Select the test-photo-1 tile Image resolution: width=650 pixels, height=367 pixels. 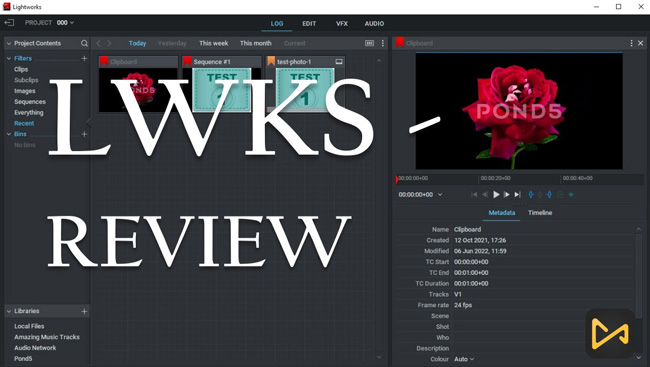[305, 84]
